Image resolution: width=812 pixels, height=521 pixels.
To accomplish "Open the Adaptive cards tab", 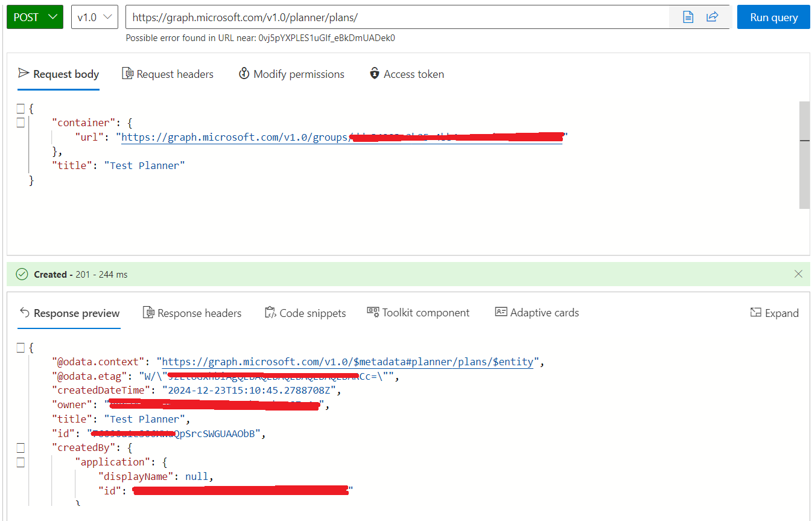I will 537,313.
